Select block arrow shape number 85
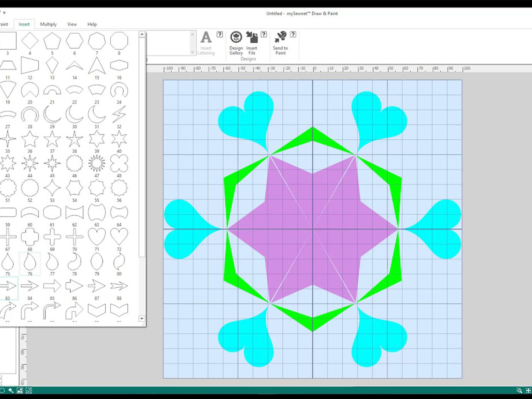The height and width of the screenshot is (399, 532). pyautogui.click(x=52, y=286)
